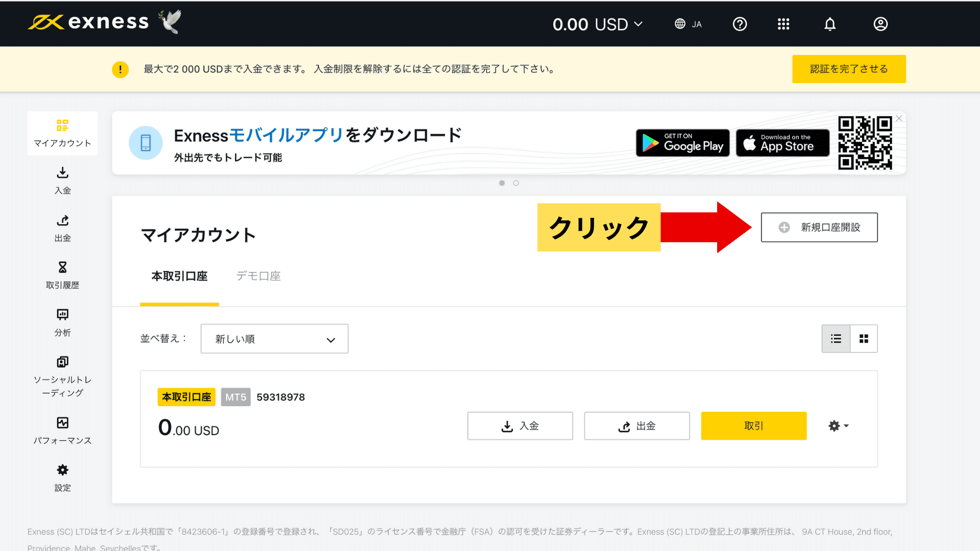This screenshot has width=980, height=551.
Task: Open account gear settings dropdown
Action: pyautogui.click(x=838, y=426)
